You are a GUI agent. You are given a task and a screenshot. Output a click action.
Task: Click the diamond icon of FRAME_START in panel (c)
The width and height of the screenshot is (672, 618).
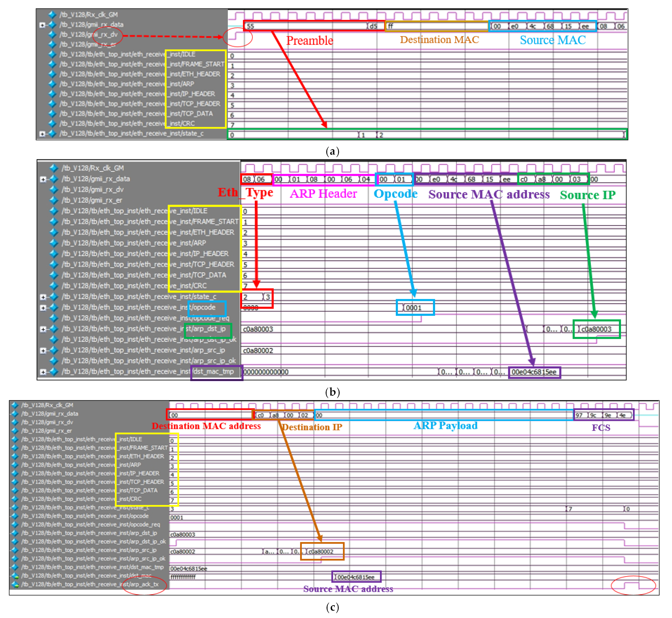tap(15, 448)
